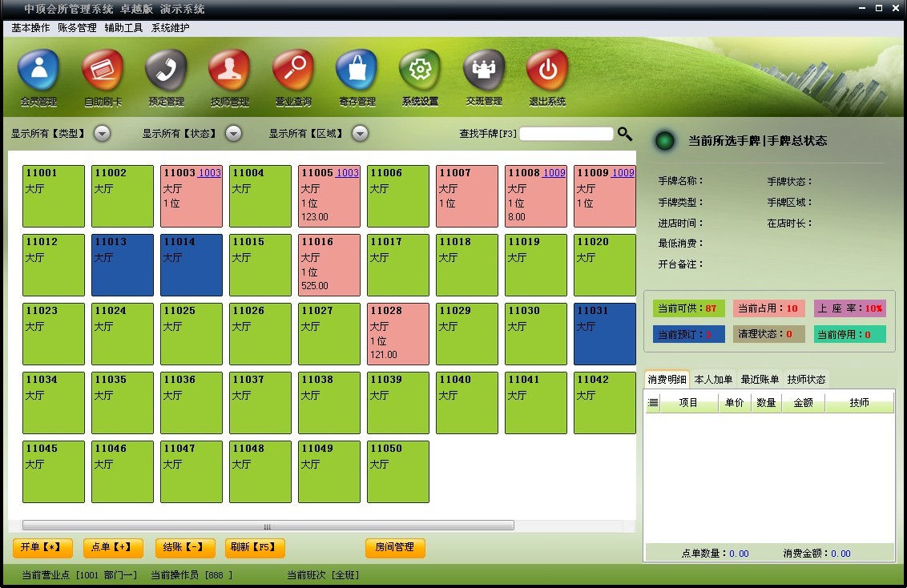Click the 房间管理 button
The height and width of the screenshot is (588, 907).
tap(395, 547)
